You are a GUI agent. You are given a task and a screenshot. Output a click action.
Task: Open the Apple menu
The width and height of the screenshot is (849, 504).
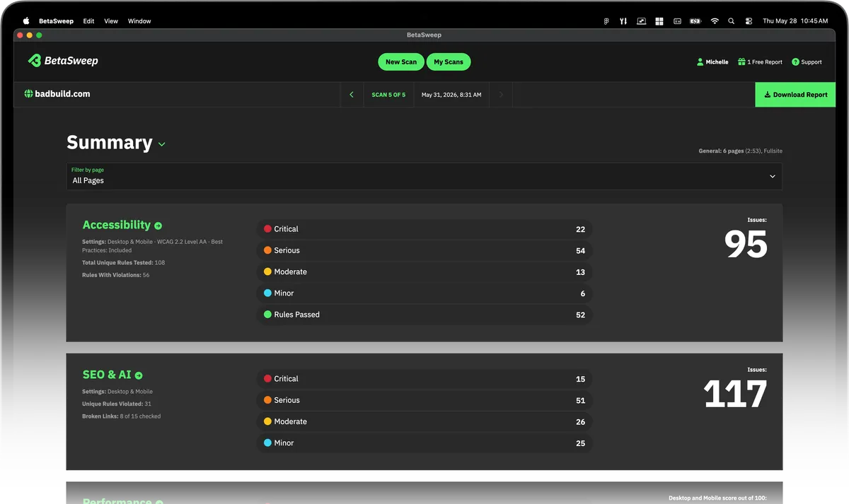[x=26, y=21]
